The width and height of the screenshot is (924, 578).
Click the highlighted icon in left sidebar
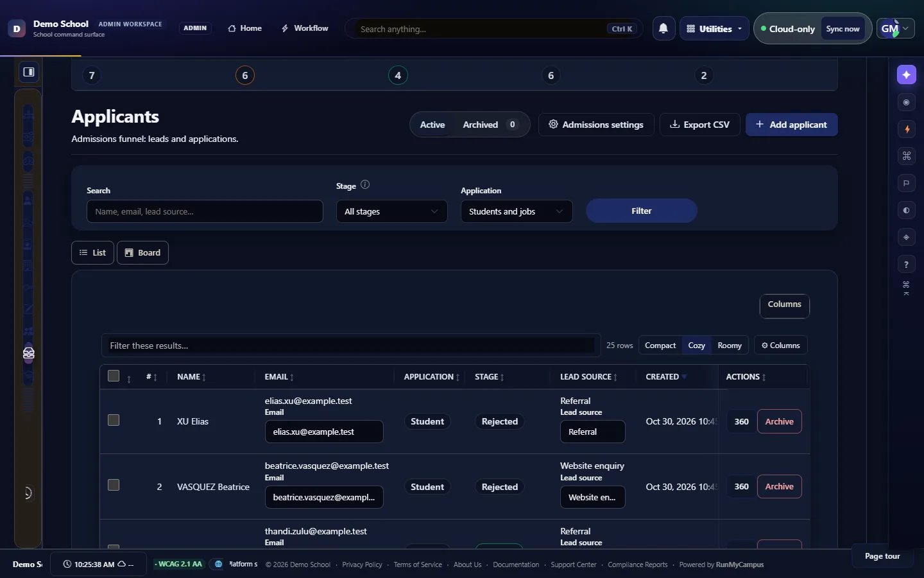(28, 353)
